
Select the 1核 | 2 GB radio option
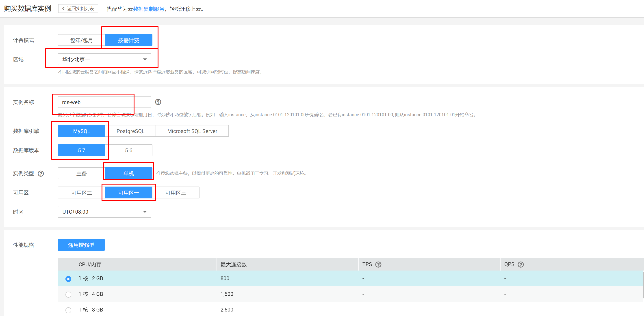(x=68, y=279)
